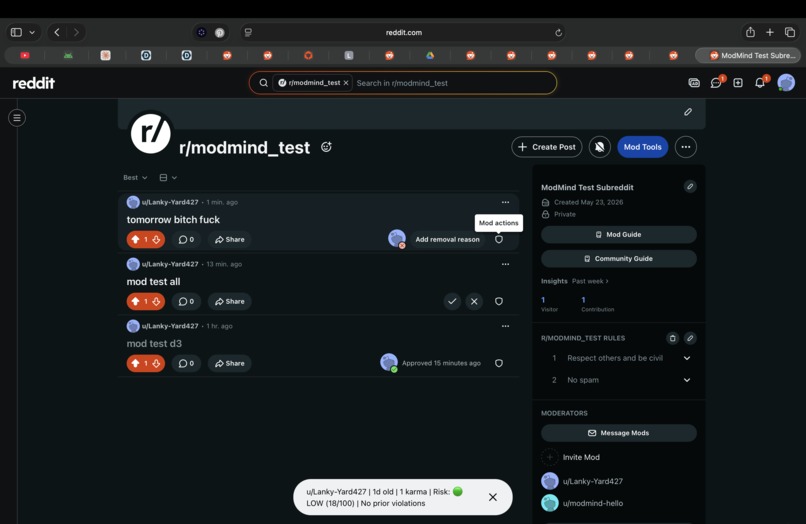Open Mod Tools
The width and height of the screenshot is (806, 524).
[x=643, y=147]
